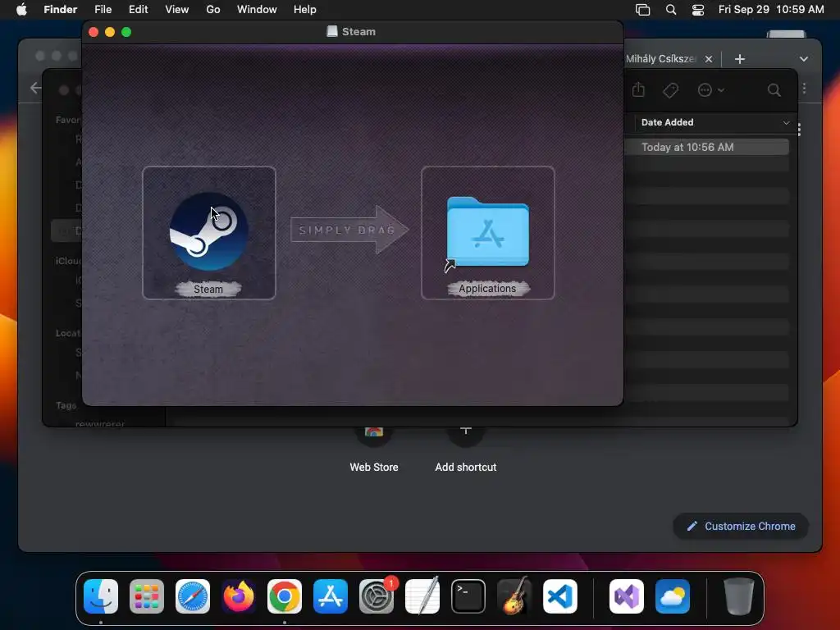This screenshot has height=630, width=840.
Task: Open Finder from the Dock
Action: pos(101,596)
